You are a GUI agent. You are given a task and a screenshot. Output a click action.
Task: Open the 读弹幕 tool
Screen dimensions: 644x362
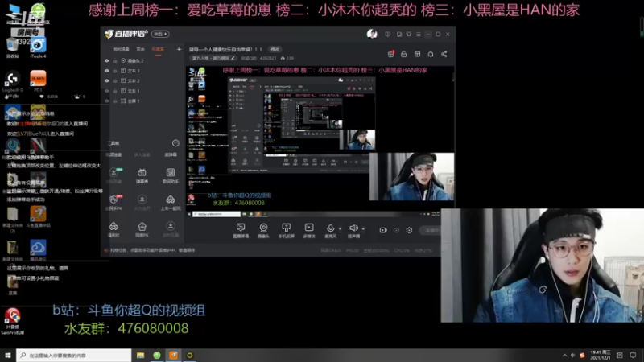(171, 154)
